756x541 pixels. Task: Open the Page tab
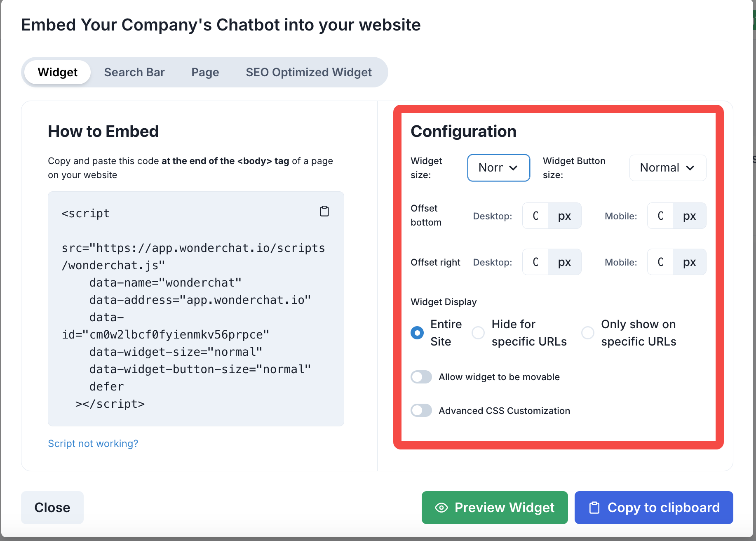coord(205,72)
